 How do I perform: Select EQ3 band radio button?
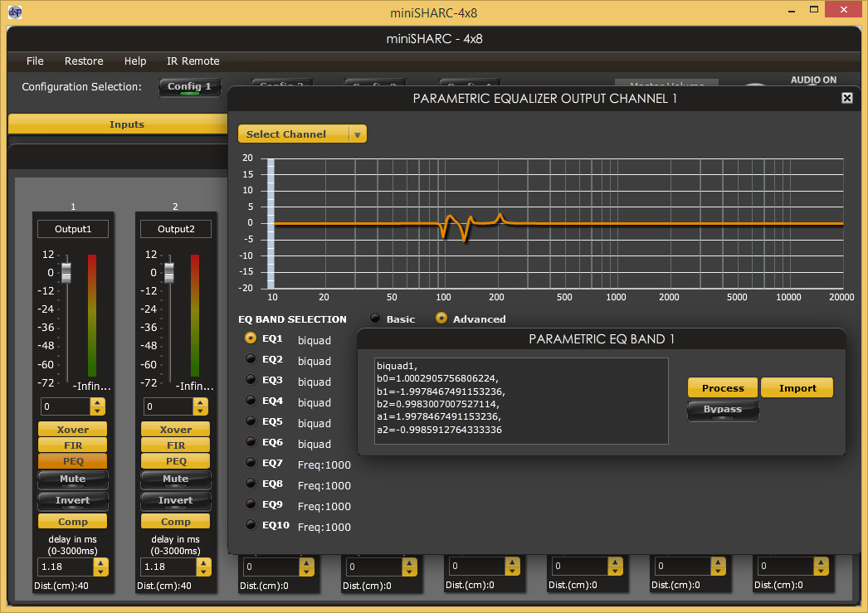251,380
